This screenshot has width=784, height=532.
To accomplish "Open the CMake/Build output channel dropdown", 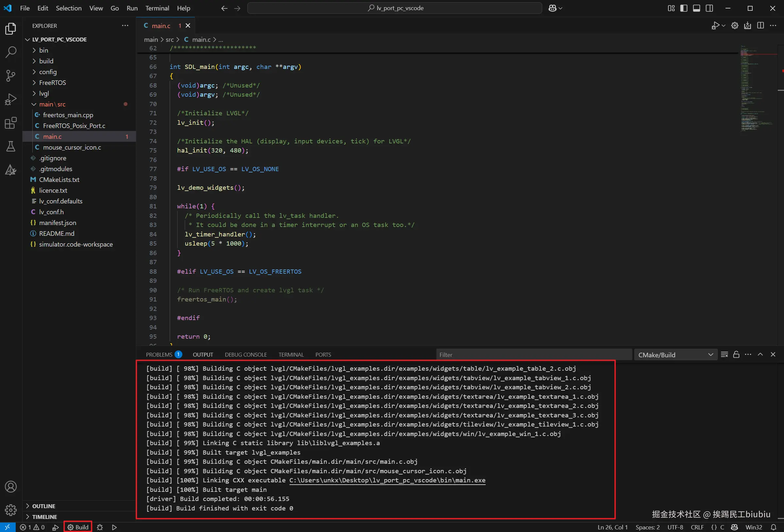I will (676, 355).
